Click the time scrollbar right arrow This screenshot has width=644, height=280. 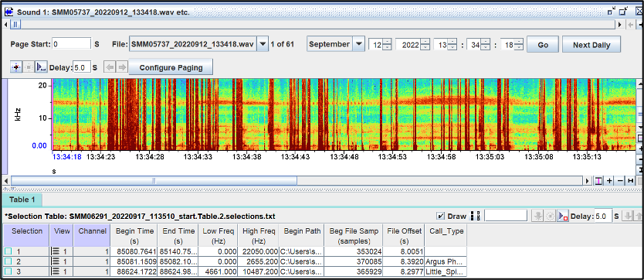coord(588,180)
